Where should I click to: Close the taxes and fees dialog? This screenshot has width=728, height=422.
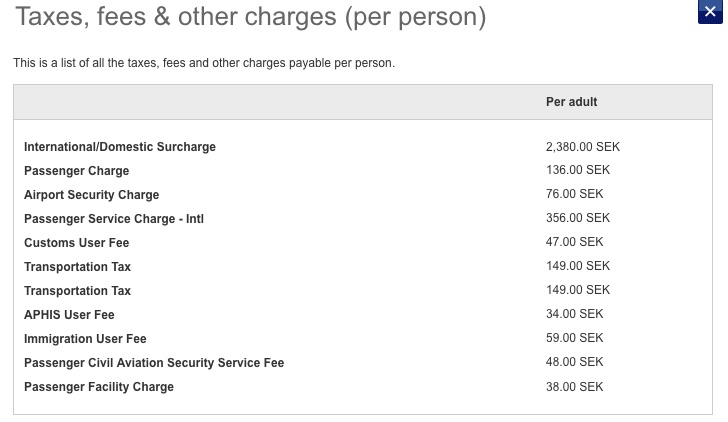coord(710,12)
